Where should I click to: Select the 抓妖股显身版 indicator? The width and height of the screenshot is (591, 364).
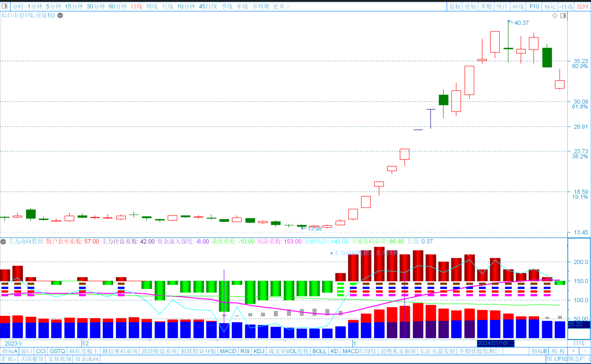click(x=199, y=351)
